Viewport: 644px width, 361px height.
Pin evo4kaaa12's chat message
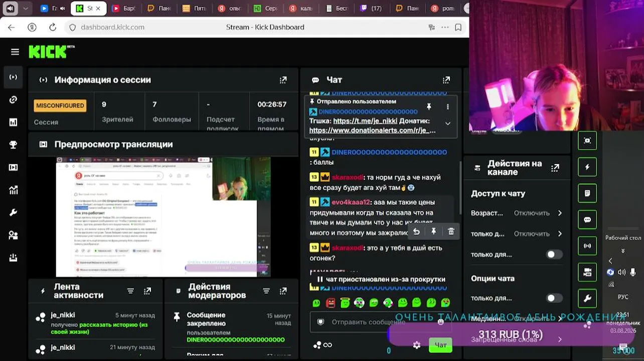pyautogui.click(x=434, y=231)
